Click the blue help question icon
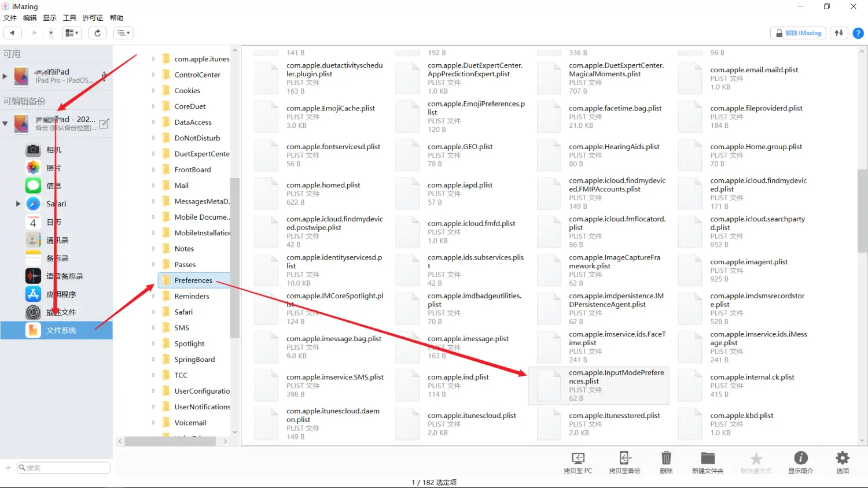 point(858,33)
